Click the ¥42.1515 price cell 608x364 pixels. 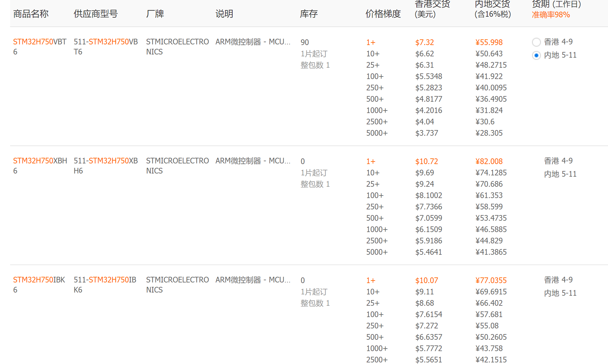tap(491, 360)
